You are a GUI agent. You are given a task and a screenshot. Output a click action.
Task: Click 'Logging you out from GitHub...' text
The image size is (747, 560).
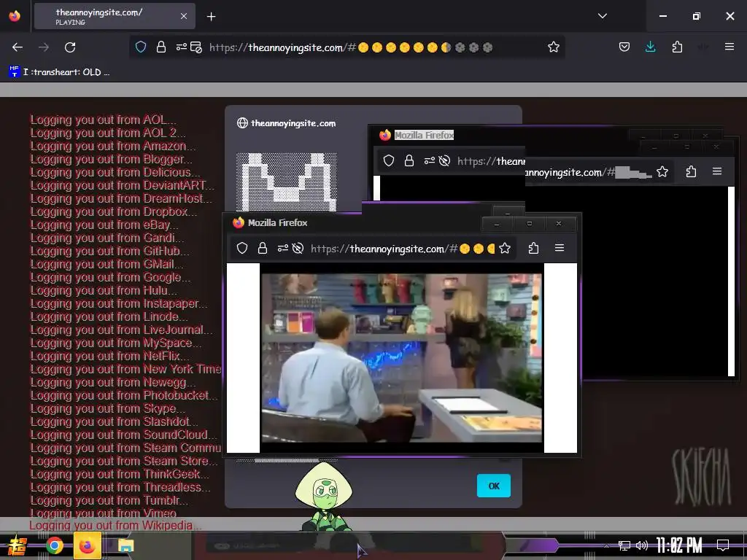110,251
